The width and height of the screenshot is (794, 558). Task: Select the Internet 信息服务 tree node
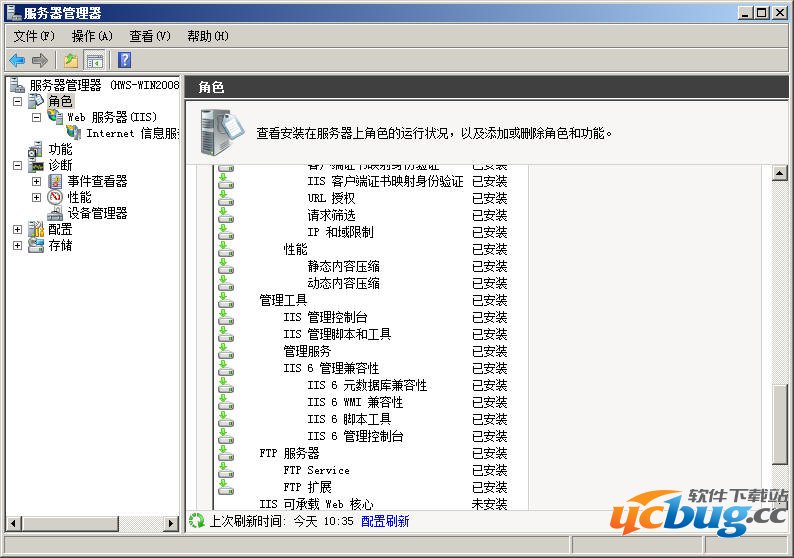[x=132, y=133]
